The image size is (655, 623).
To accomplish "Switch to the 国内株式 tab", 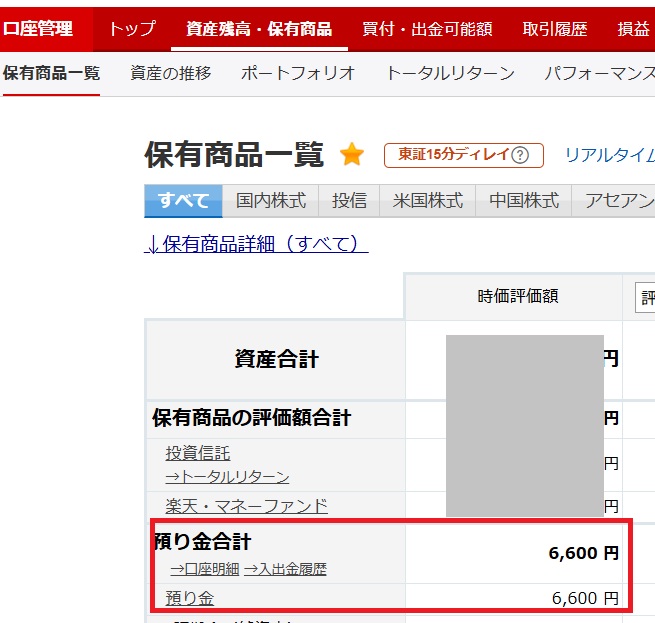I will [x=271, y=200].
